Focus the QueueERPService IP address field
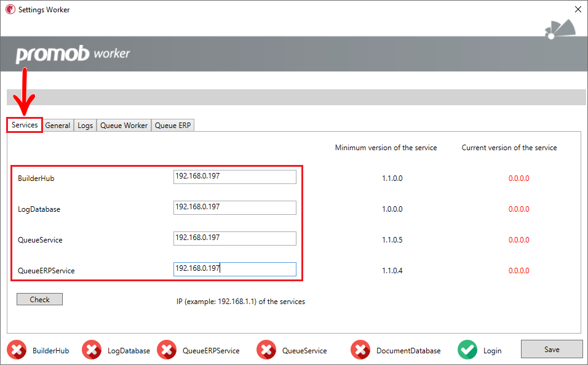The height and width of the screenshot is (365, 588). coord(235,269)
